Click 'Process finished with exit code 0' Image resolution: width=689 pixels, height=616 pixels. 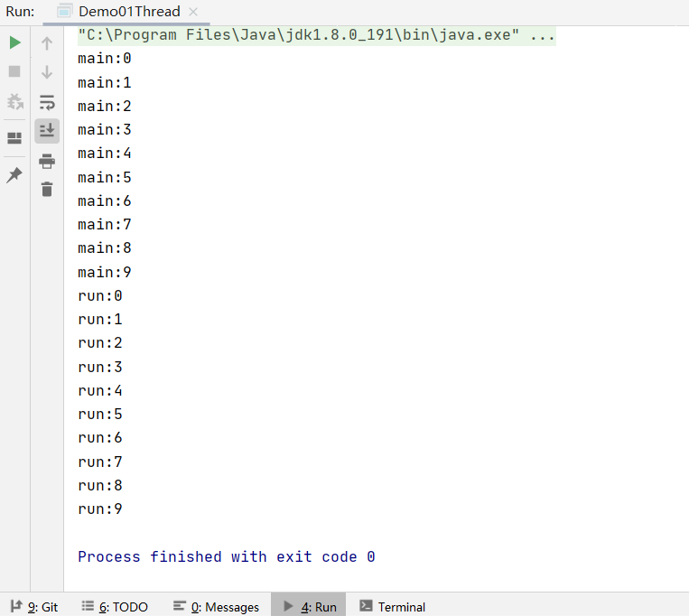227,557
